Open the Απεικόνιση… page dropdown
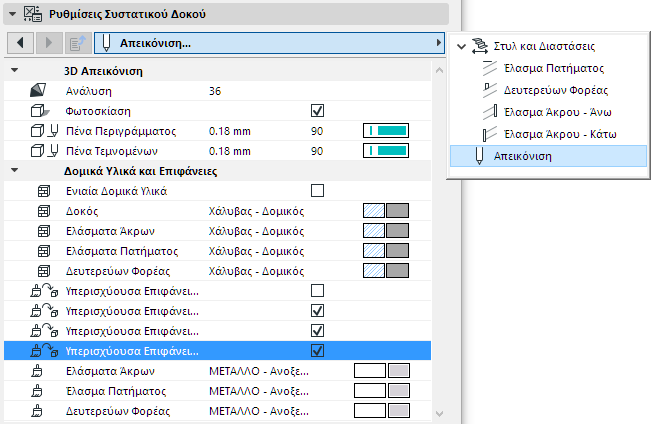 (x=269, y=43)
